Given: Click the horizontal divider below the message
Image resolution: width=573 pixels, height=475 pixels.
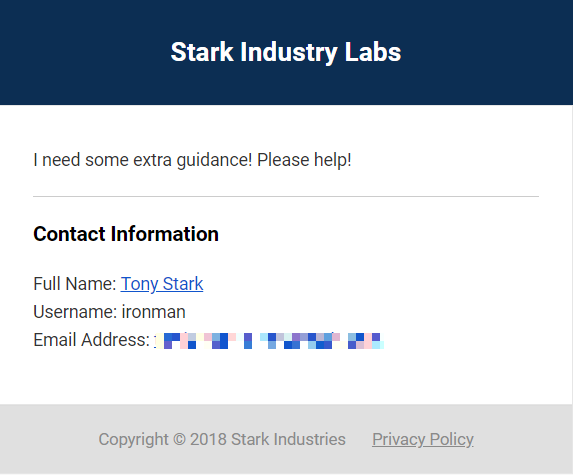Looking at the screenshot, I should point(286,197).
